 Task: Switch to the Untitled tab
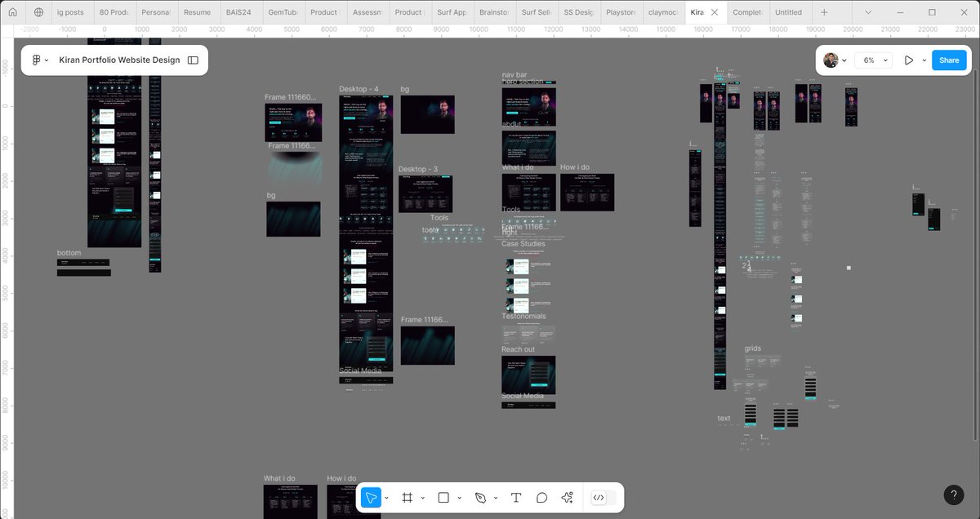pos(788,12)
